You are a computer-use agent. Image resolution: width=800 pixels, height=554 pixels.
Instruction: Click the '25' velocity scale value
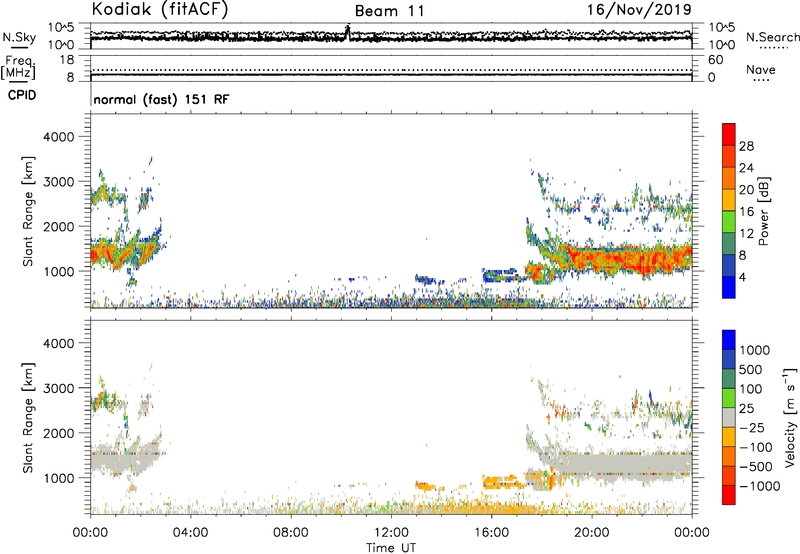[x=746, y=409]
